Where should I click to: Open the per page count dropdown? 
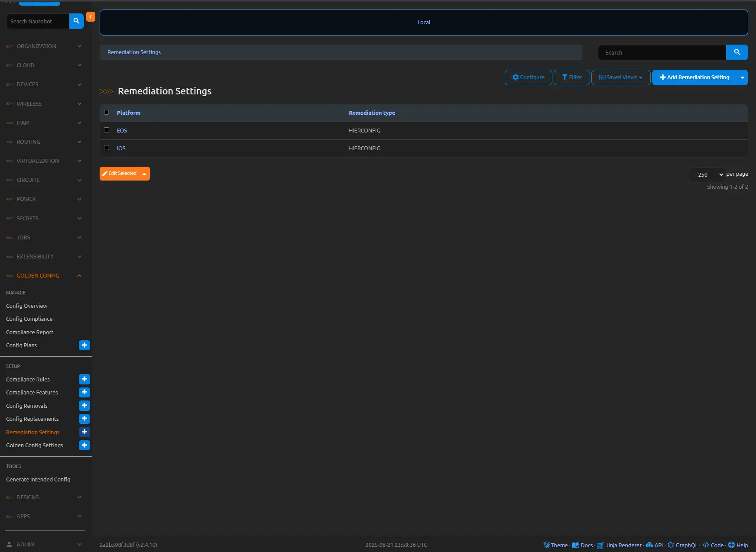tap(707, 174)
